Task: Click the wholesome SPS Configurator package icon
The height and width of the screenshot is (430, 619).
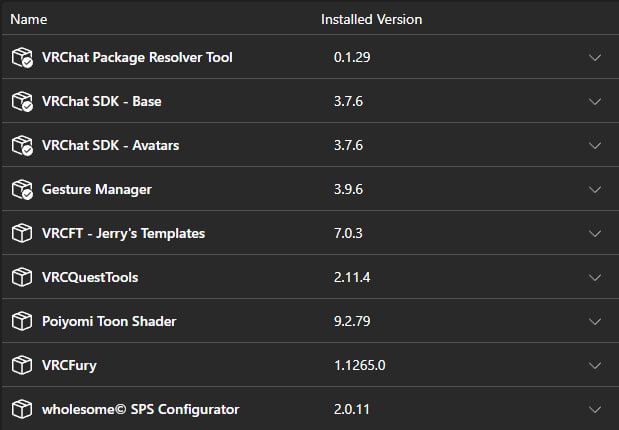Action: (x=23, y=409)
